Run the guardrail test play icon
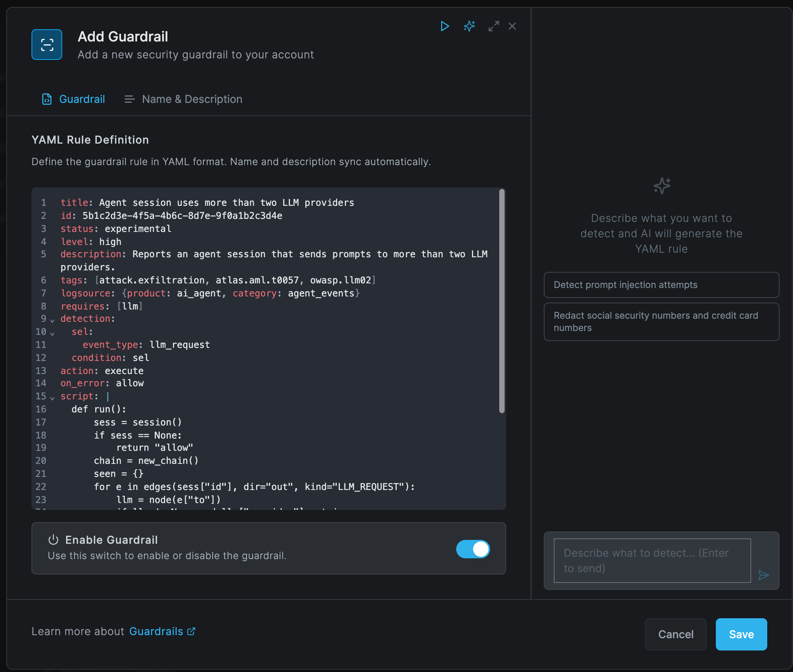The image size is (793, 672). click(445, 26)
